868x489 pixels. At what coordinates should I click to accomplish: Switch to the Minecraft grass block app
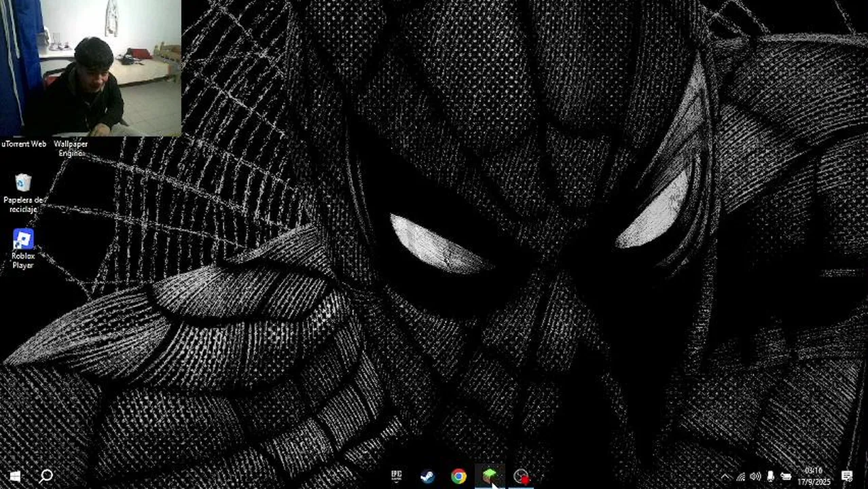click(x=490, y=476)
